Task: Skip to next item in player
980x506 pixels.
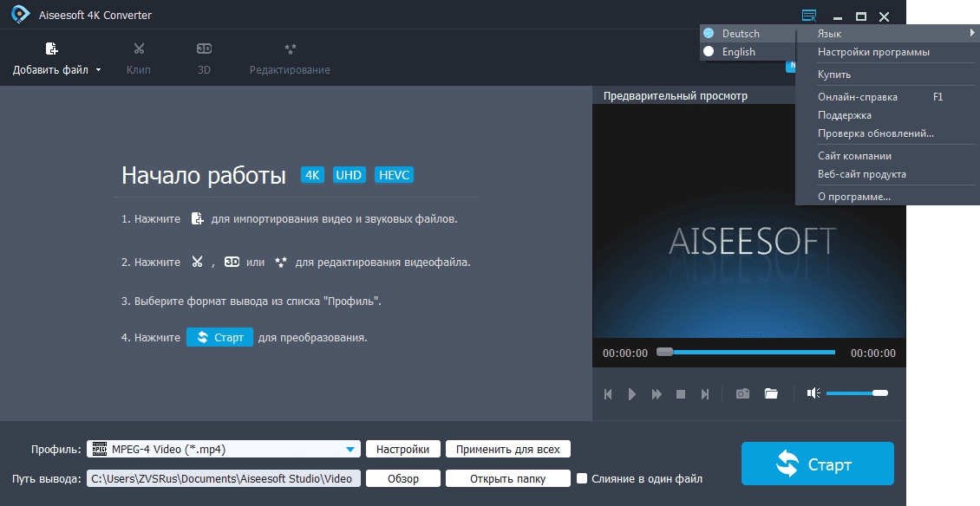Action: point(705,394)
